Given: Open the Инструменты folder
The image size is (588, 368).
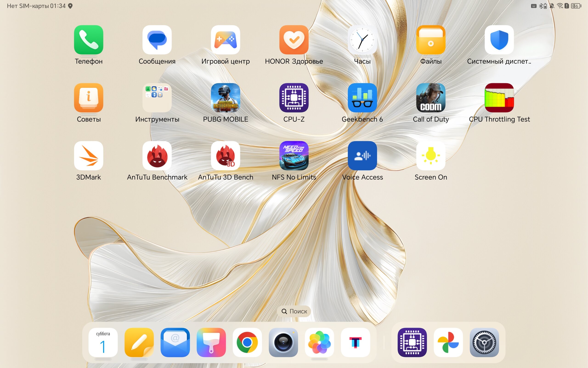Looking at the screenshot, I should tap(157, 98).
